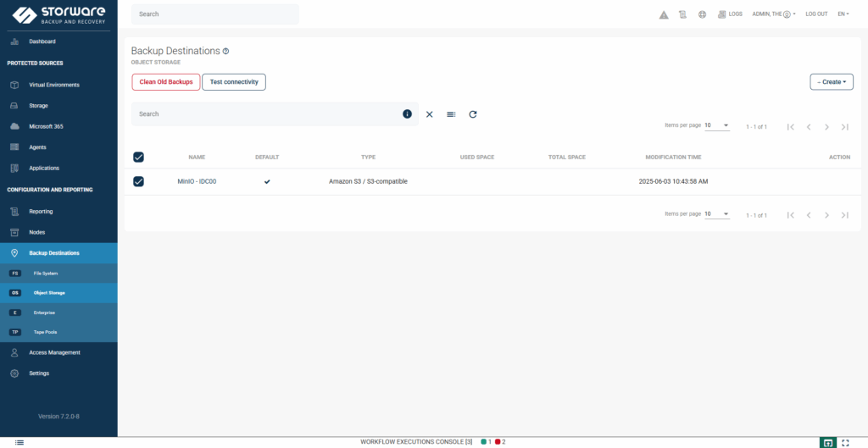
Task: Clear the table search with X icon
Action: [429, 114]
